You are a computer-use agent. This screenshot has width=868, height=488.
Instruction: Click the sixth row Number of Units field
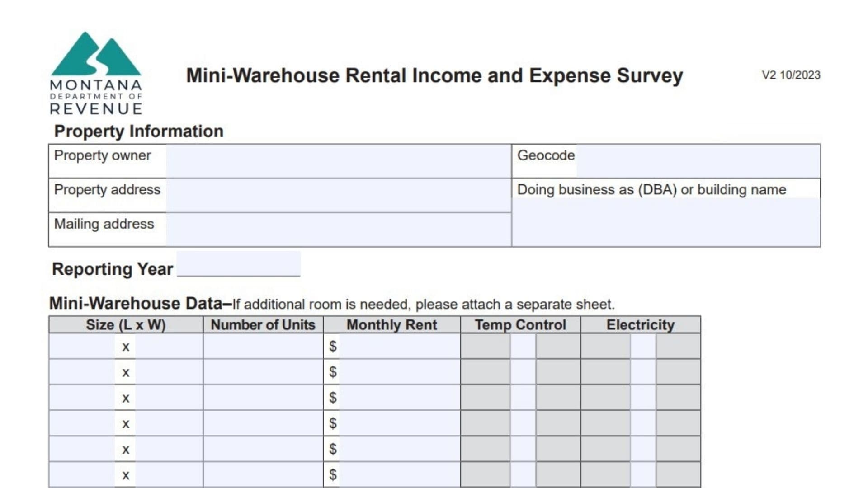tap(263, 474)
